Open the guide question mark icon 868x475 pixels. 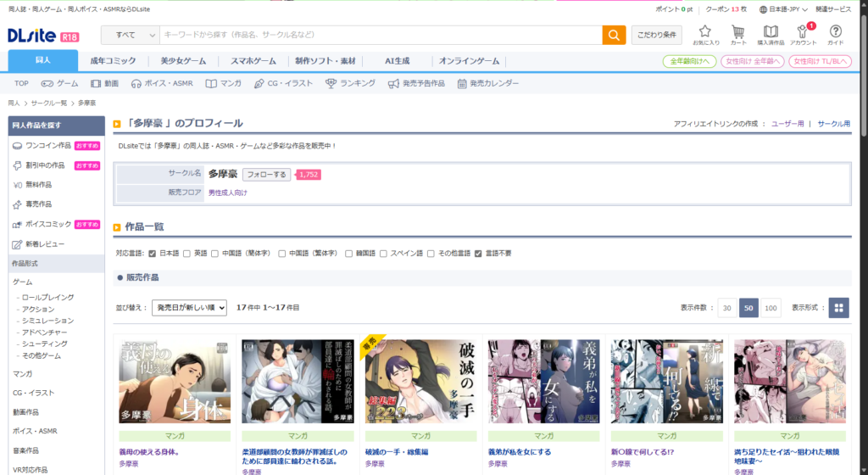[x=835, y=34]
